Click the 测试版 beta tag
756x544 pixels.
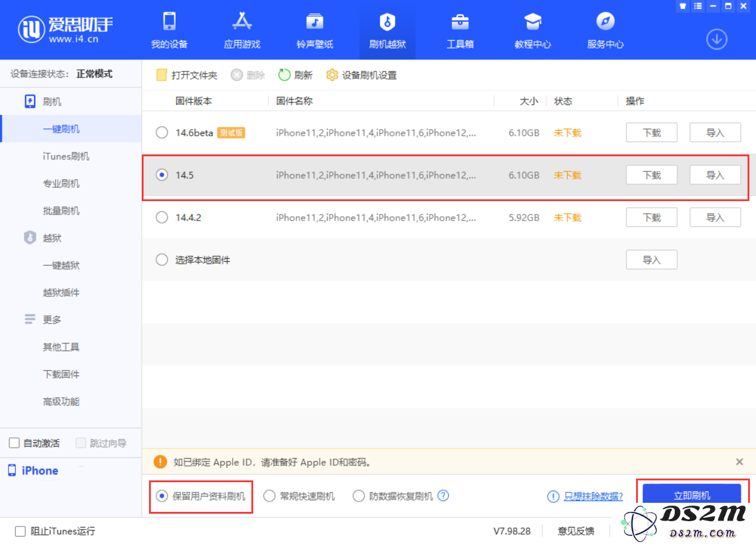[231, 133]
